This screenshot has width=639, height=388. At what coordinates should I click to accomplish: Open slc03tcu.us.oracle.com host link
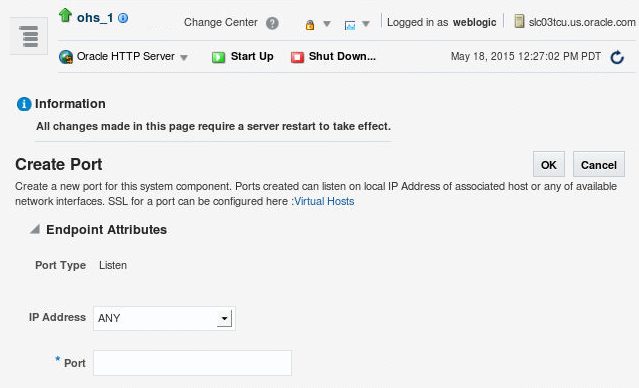coord(582,22)
